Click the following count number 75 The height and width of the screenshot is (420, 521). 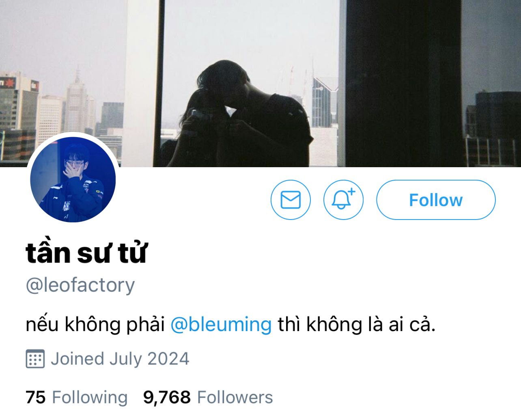[x=36, y=397]
